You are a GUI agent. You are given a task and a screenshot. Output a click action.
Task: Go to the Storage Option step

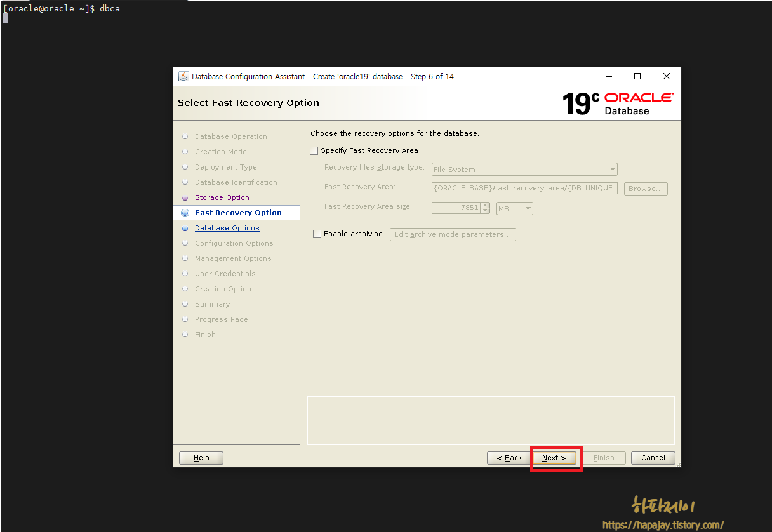pyautogui.click(x=222, y=197)
